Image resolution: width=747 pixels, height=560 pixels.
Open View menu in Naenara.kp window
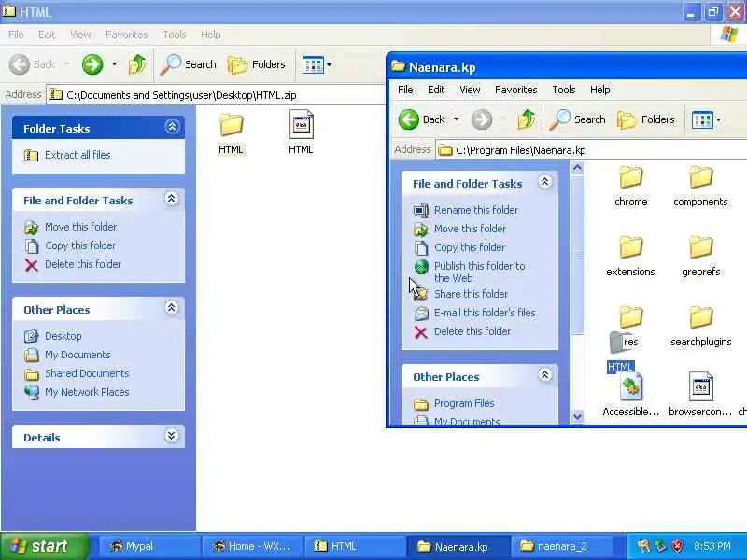pos(470,90)
